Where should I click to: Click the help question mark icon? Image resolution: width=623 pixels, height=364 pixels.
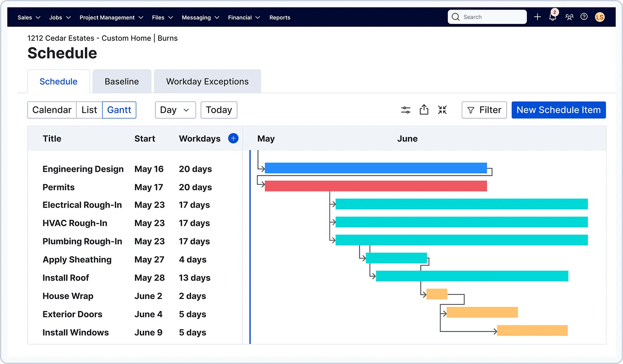click(584, 17)
